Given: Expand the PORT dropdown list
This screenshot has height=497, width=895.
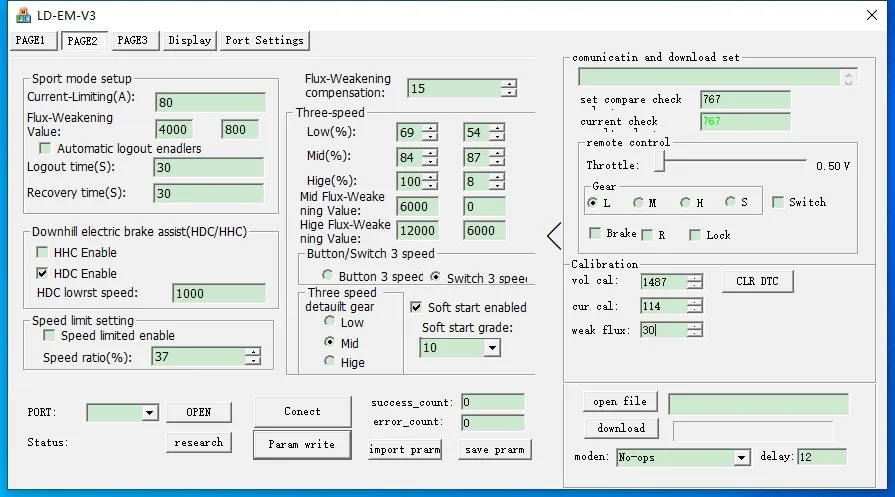Looking at the screenshot, I should [x=150, y=413].
